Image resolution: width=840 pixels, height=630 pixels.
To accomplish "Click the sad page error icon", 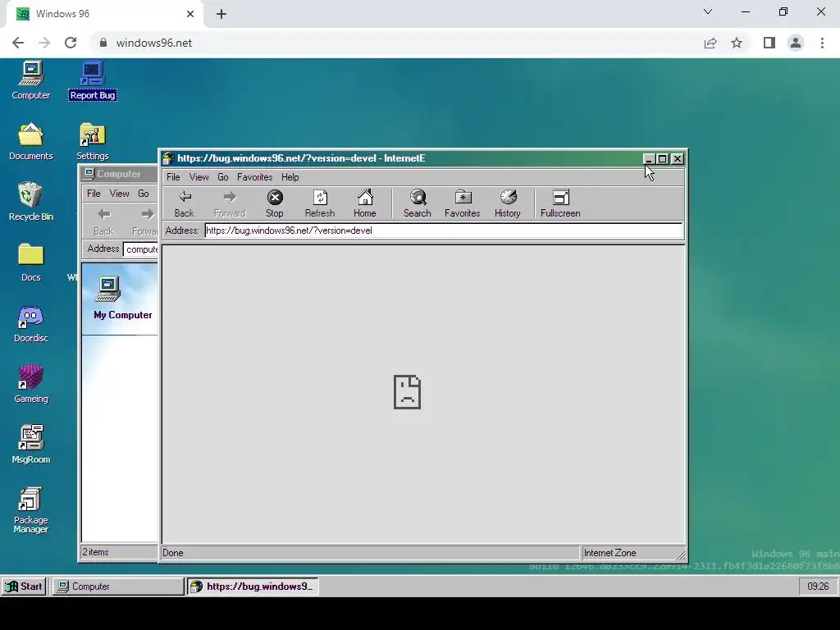I will pos(407,392).
